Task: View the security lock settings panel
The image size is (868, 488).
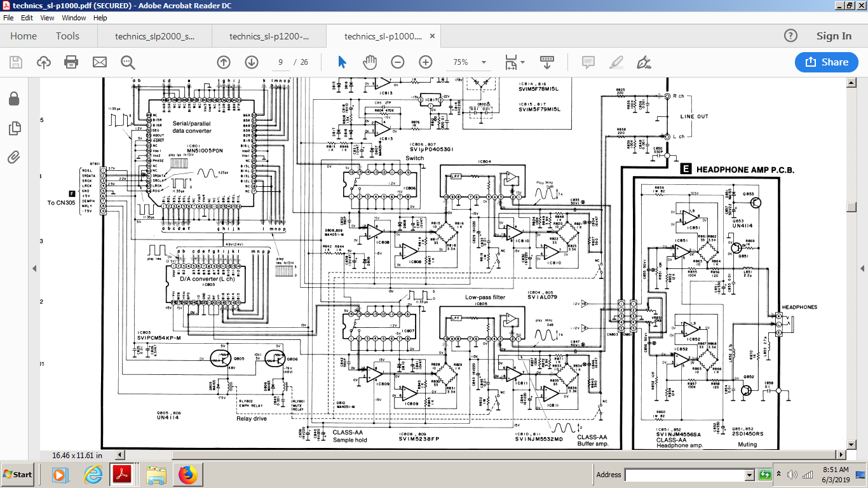Action: pyautogui.click(x=15, y=99)
